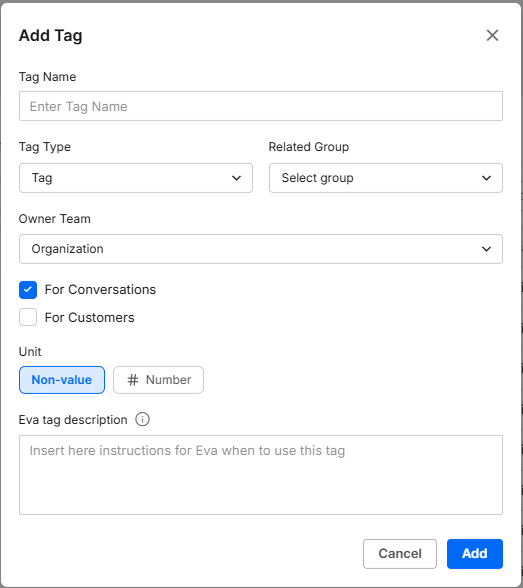Click the blue Add button
The width and height of the screenshot is (523, 588).
(x=475, y=554)
